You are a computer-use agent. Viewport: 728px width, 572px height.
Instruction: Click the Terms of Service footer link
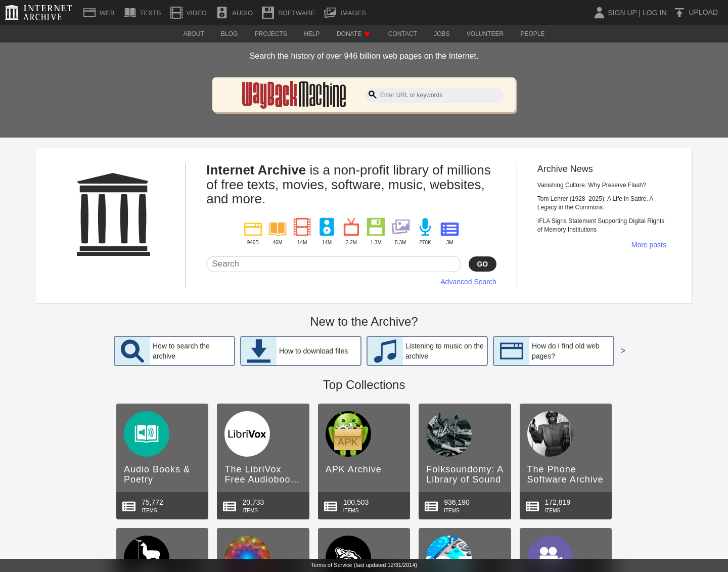coord(364,565)
